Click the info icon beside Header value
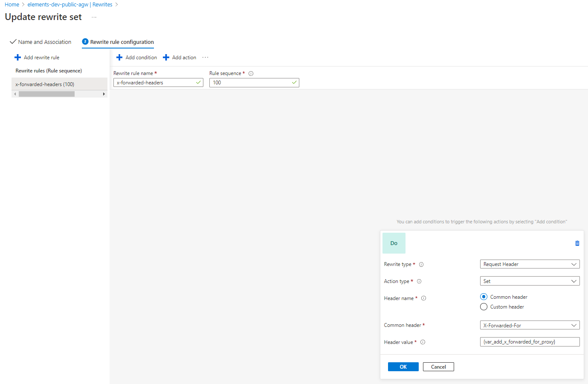This screenshot has height=384, width=588. 423,342
